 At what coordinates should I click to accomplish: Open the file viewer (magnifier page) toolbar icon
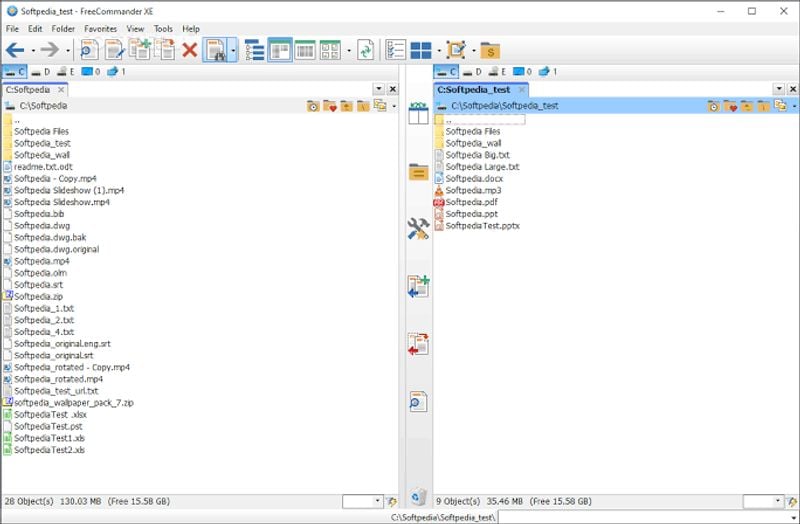90,50
